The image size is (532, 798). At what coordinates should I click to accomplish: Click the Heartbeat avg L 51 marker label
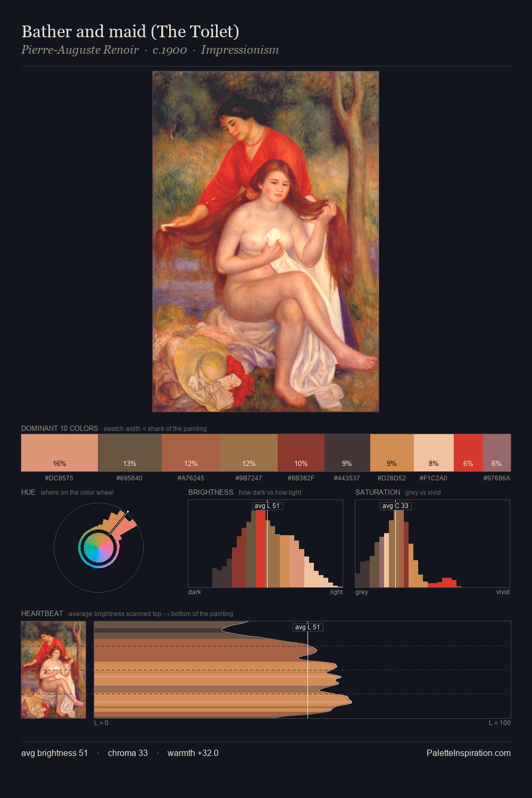[307, 627]
